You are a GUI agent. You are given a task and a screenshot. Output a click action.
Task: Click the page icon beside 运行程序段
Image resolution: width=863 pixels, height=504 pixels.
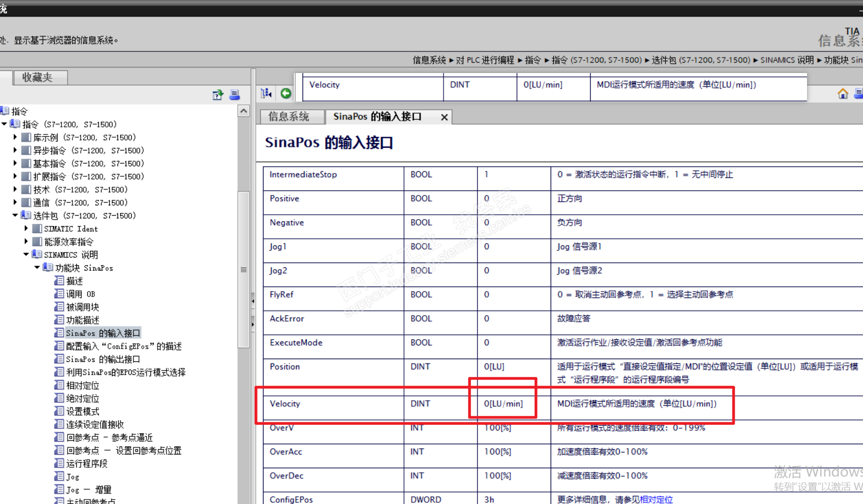[59, 463]
